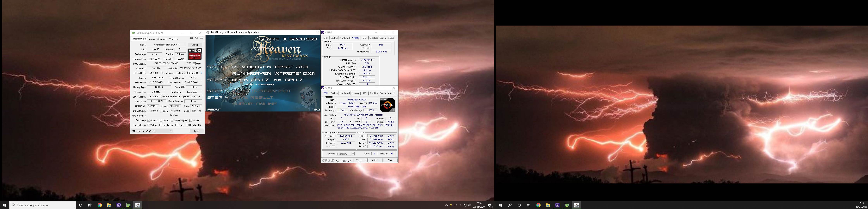Click the Bus Interface question mark
This screenshot has width=868, height=209.
tap(201, 73)
